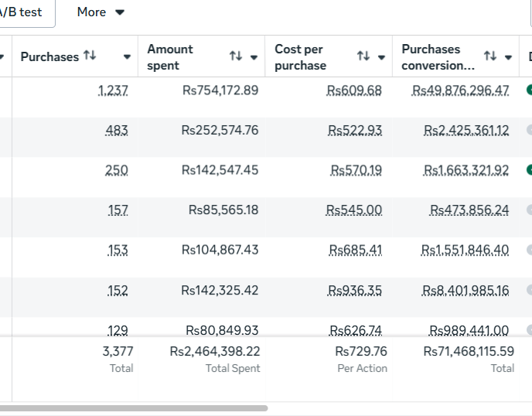
Task: Click the A/B test button
Action: click(x=22, y=12)
